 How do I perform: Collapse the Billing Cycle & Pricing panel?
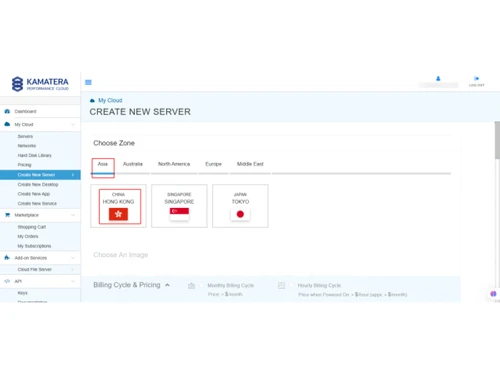coord(167,285)
